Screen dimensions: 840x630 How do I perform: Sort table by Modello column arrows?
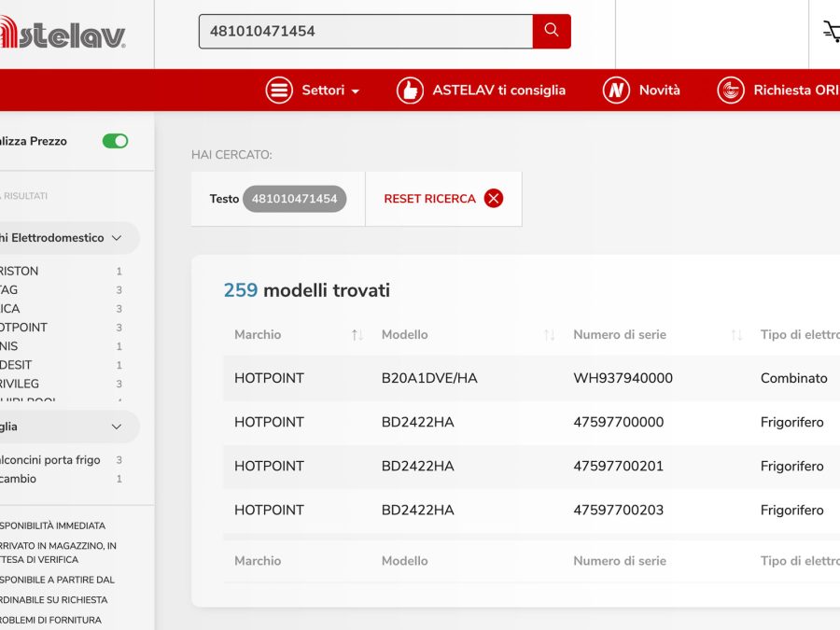pos(549,335)
